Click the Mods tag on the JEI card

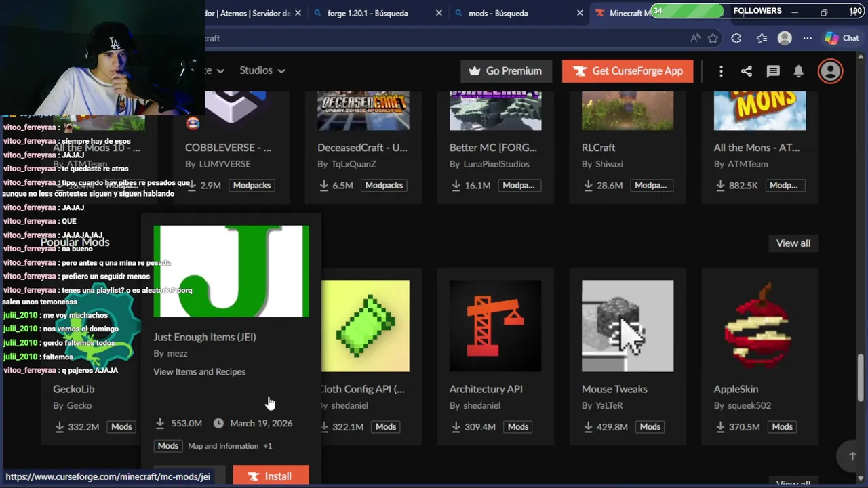[x=167, y=446]
